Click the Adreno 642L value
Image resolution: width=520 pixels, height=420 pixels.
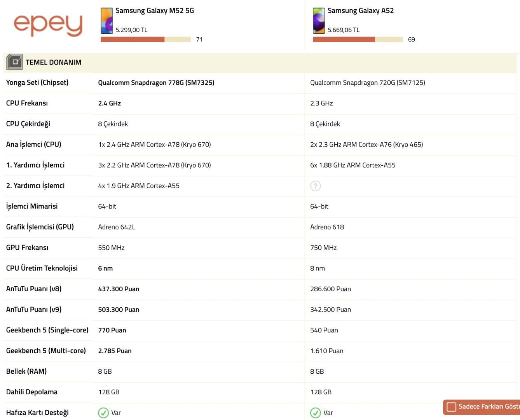coord(117,227)
